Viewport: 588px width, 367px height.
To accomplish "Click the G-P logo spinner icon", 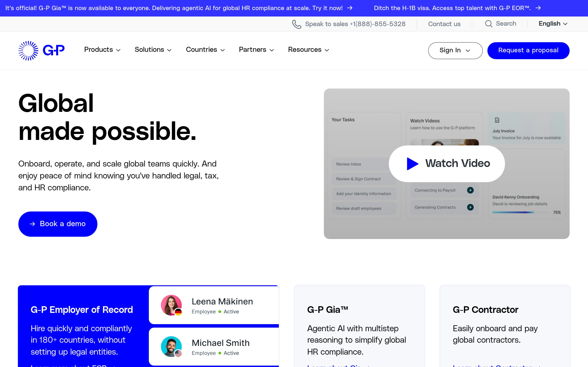I will (28, 50).
